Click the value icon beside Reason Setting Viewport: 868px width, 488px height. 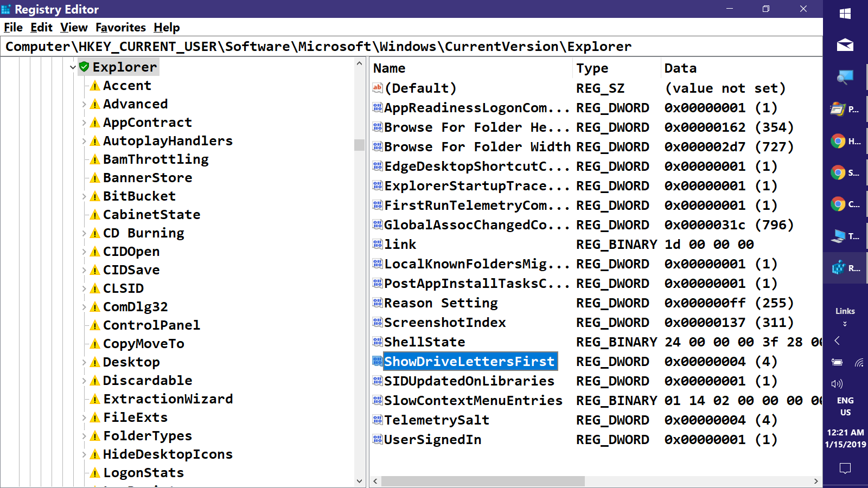pos(378,303)
